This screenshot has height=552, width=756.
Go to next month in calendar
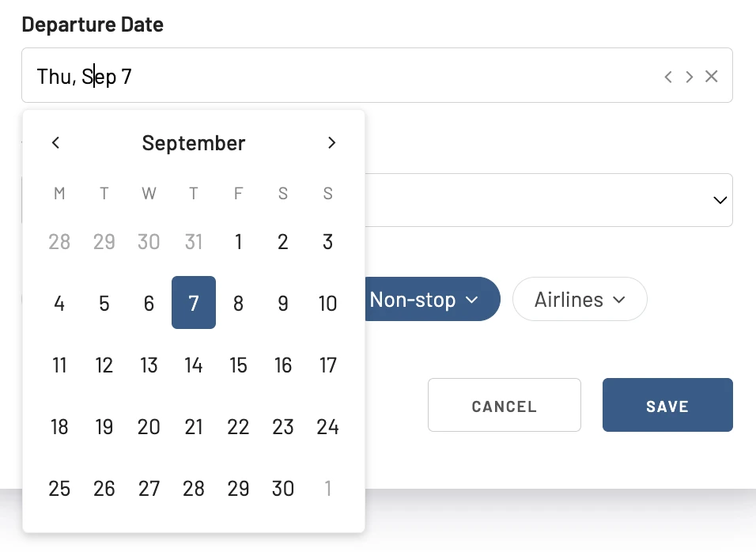(x=331, y=142)
